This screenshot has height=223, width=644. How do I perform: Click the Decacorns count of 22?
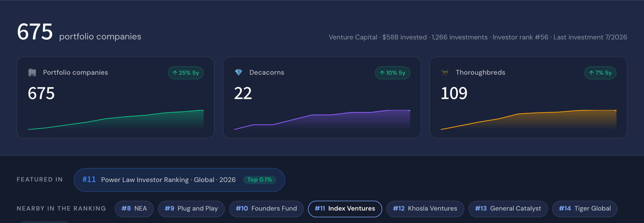pos(243,93)
